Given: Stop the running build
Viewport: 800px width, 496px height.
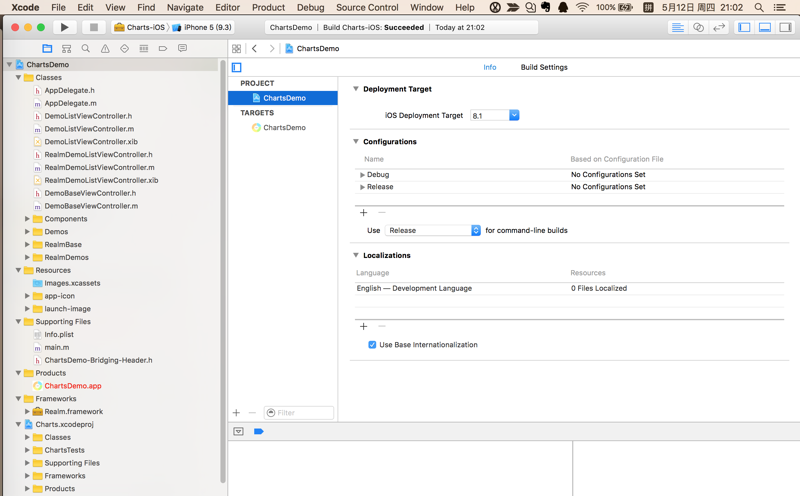Looking at the screenshot, I should coord(94,27).
